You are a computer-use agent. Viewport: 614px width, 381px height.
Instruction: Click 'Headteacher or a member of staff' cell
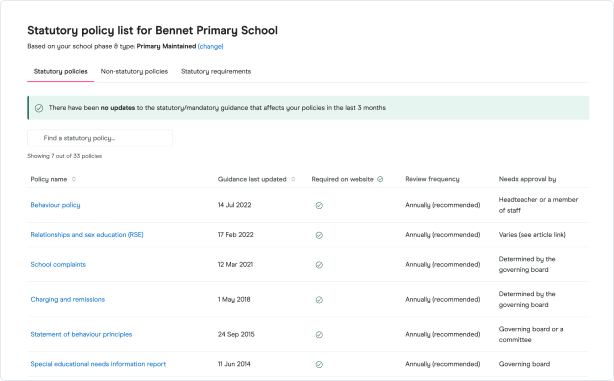[538, 205]
